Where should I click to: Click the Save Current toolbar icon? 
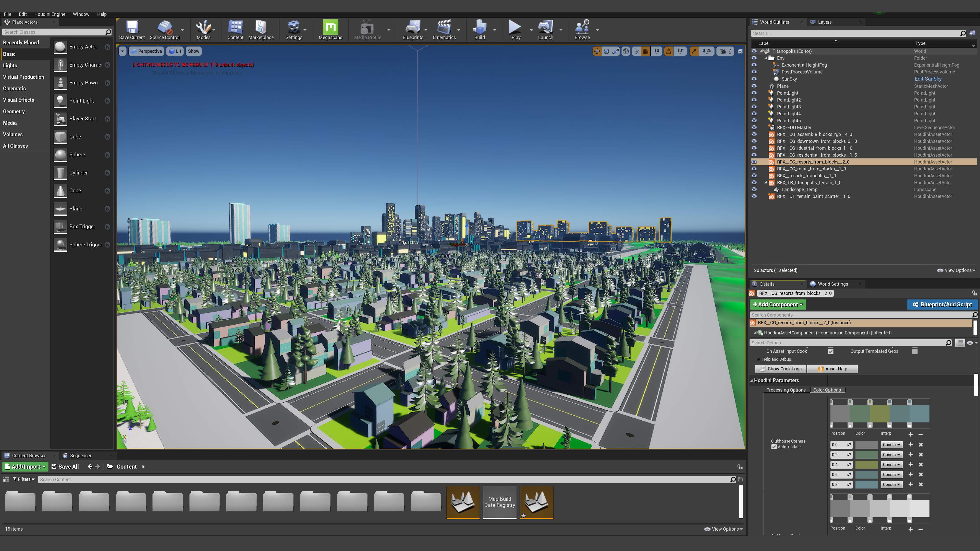132,30
